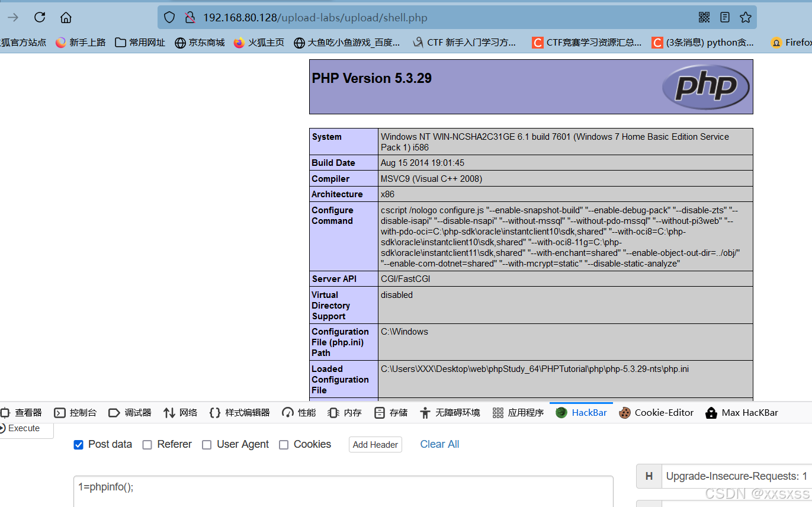This screenshot has height=507, width=812.
Task: Open the CTF 新手入门学习方 bookmark
Action: coord(464,43)
